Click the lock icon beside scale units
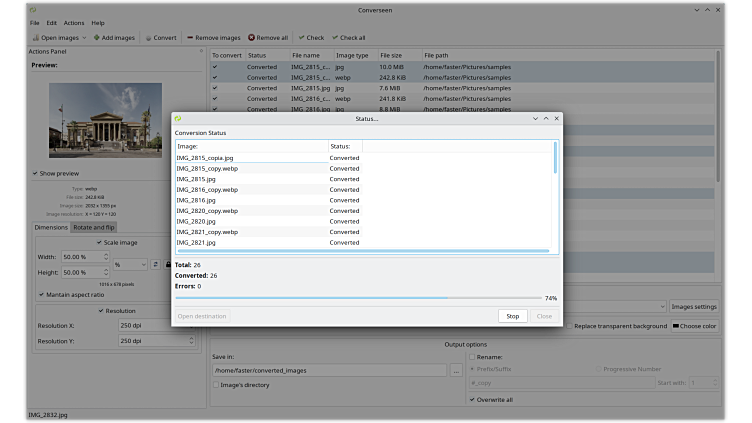Image resolution: width=752 pixels, height=423 pixels. 167,264
